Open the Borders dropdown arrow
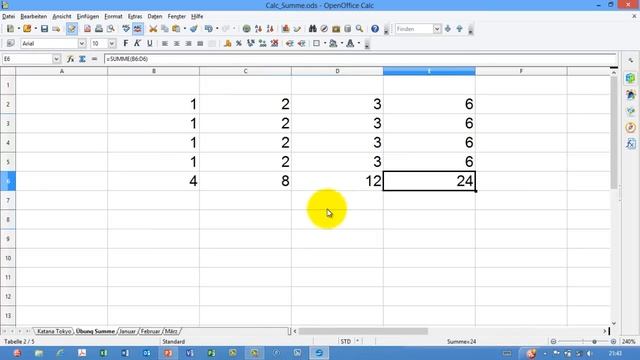The height and width of the screenshot is (360, 640). pos(325,44)
